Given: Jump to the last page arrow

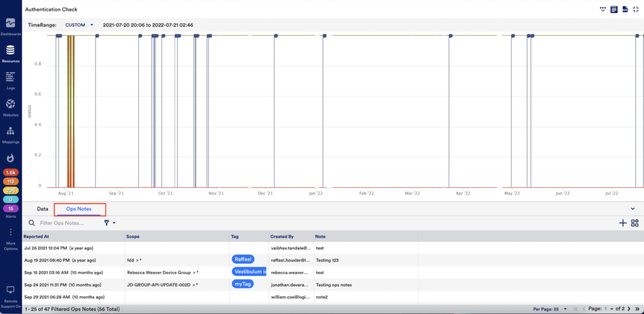Looking at the screenshot, I should tap(637, 309).
